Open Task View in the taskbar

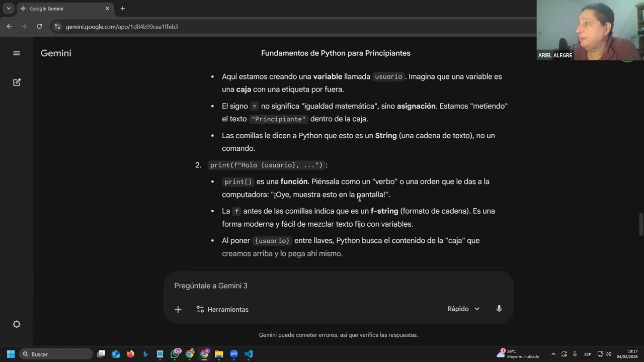(x=101, y=354)
